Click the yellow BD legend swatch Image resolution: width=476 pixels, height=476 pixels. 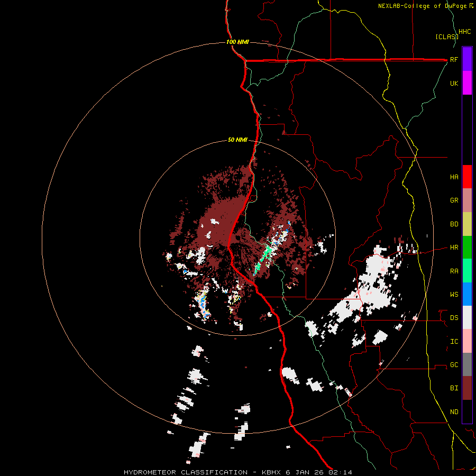[x=467, y=224]
